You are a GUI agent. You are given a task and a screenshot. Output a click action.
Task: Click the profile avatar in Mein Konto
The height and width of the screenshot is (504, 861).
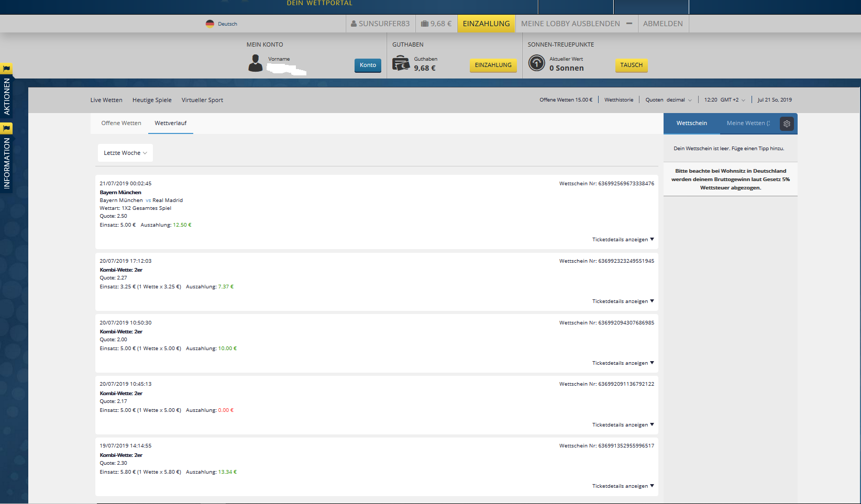coord(256,63)
